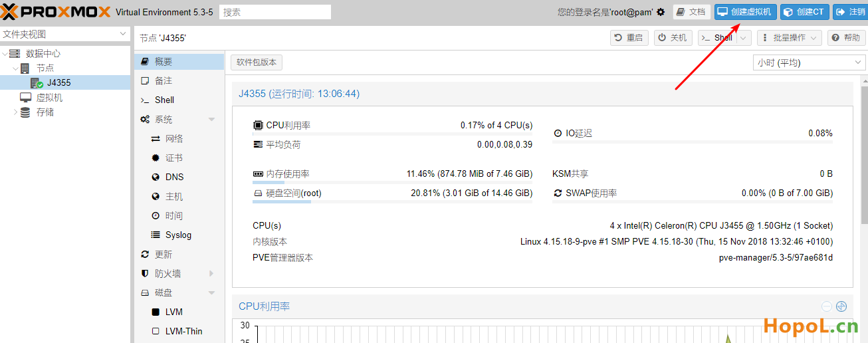Viewport: 868px width, 343px height.
Task: Open 防火墙 firewall page
Action: coord(179,274)
